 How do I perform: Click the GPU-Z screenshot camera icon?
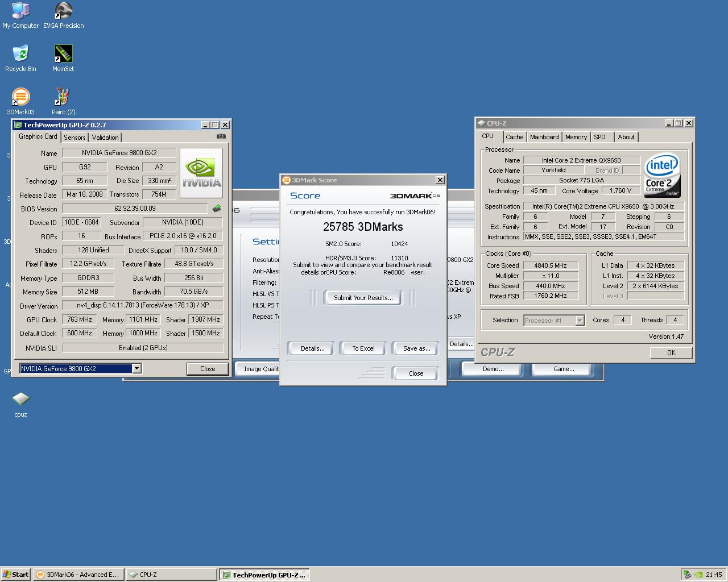(221, 136)
